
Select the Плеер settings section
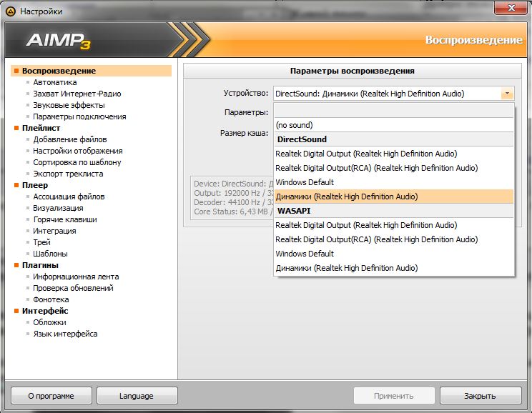point(35,185)
